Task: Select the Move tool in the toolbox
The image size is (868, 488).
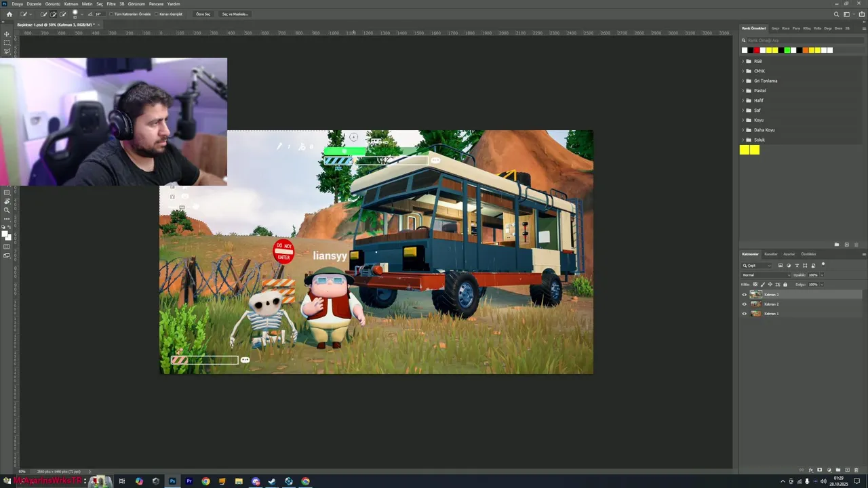Action: 7,33
